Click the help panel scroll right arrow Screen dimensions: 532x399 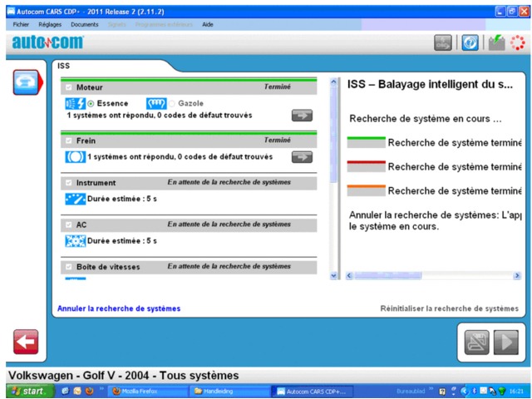point(517,275)
